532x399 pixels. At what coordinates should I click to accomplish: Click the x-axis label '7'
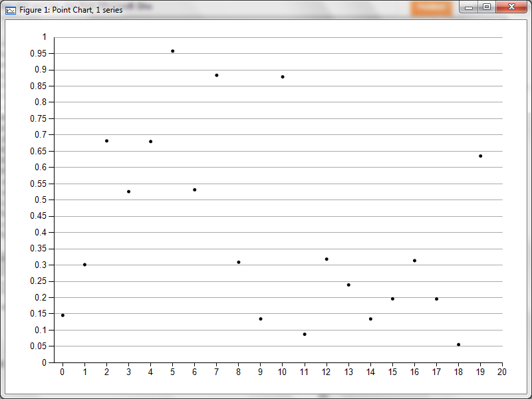pyautogui.click(x=217, y=372)
